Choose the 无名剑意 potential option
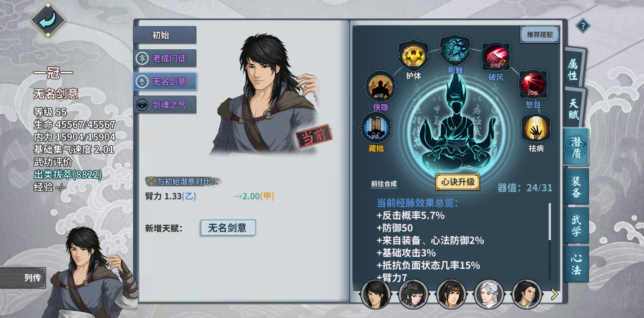The width and height of the screenshot is (644, 318). point(165,81)
